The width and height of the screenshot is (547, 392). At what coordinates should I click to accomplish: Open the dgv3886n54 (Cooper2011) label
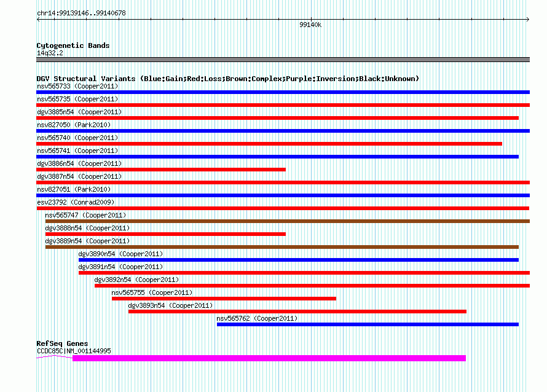pos(79,163)
